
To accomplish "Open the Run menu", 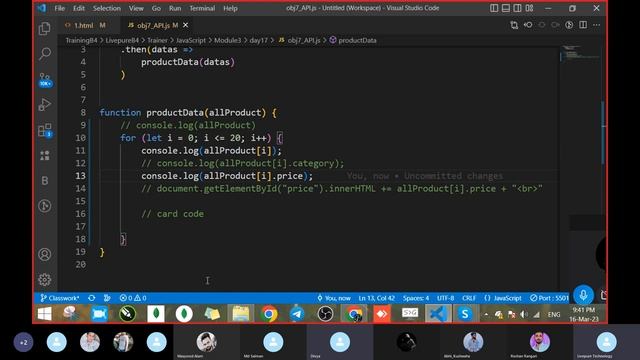I will pos(175,8).
